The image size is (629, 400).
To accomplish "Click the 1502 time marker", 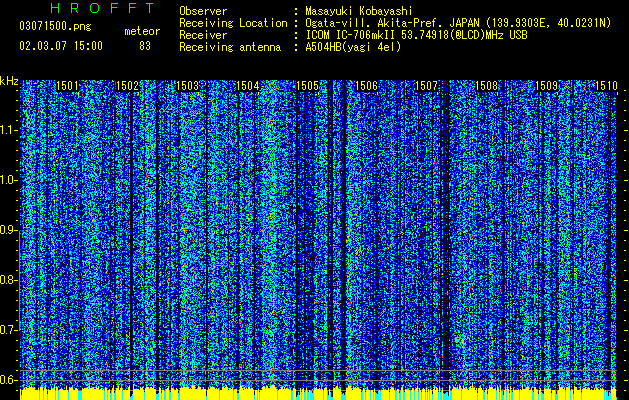I will (127, 86).
